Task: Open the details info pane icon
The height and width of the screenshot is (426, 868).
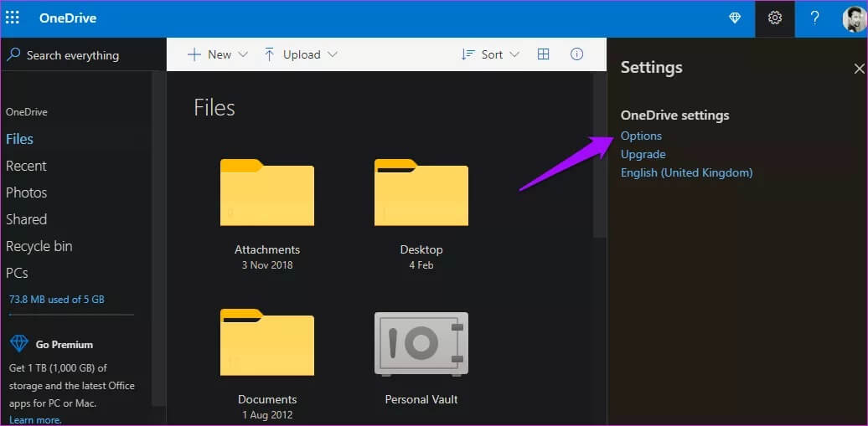Action: pos(576,54)
